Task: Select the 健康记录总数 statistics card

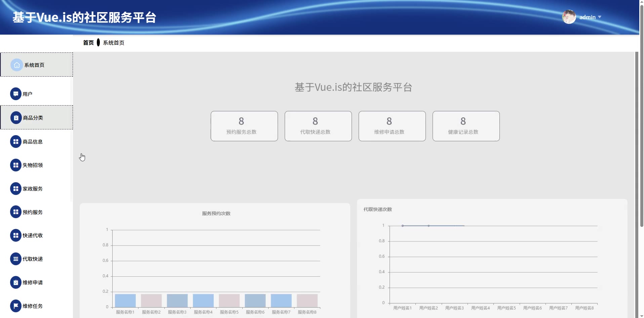Action: pyautogui.click(x=466, y=126)
